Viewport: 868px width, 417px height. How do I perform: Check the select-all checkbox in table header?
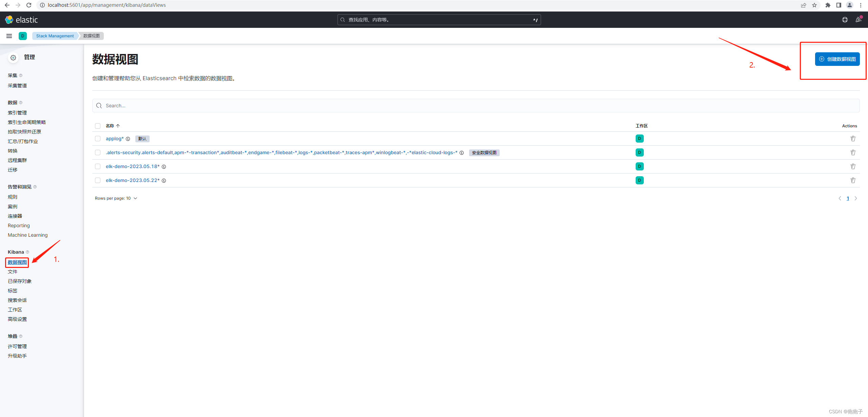98,126
